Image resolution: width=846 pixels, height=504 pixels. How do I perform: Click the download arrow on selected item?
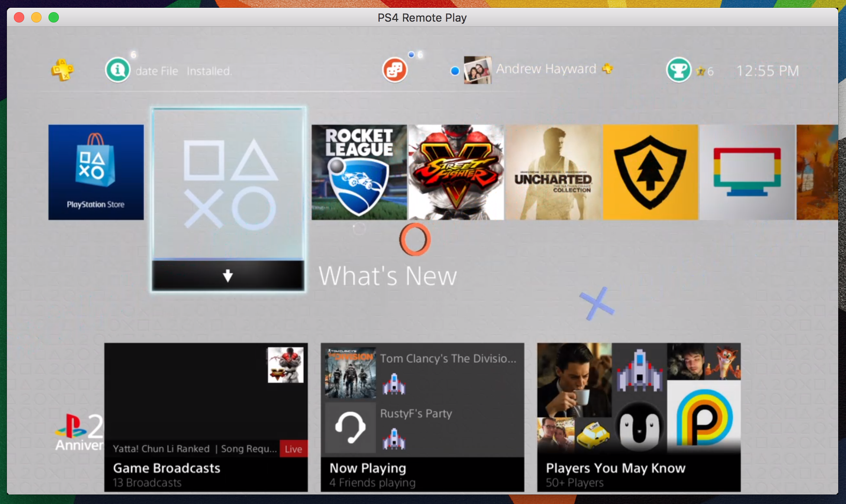click(228, 274)
